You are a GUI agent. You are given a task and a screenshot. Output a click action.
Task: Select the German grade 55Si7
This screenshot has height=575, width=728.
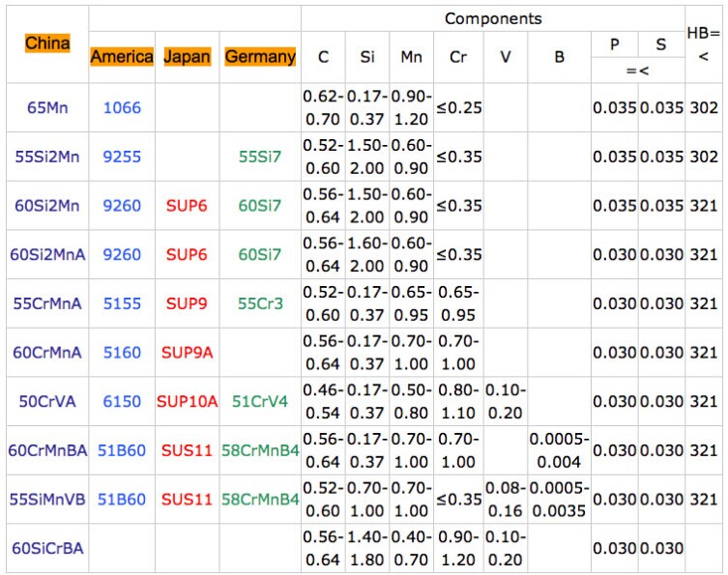(x=260, y=157)
